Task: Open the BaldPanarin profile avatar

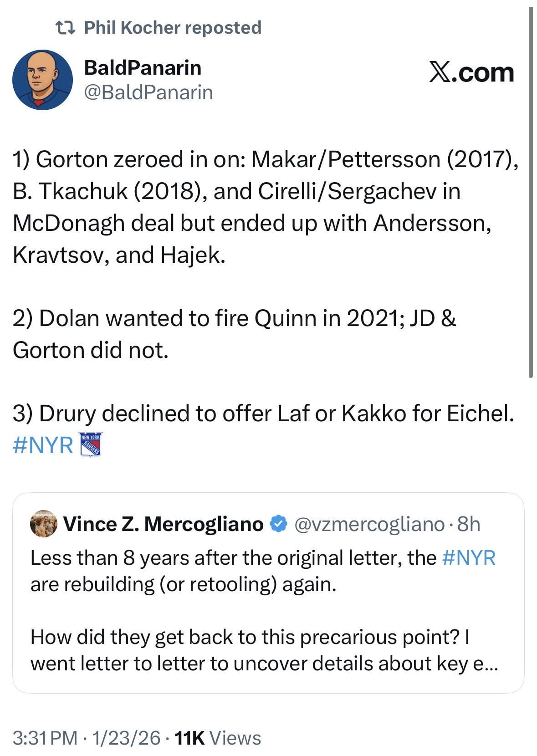Action: 42,80
